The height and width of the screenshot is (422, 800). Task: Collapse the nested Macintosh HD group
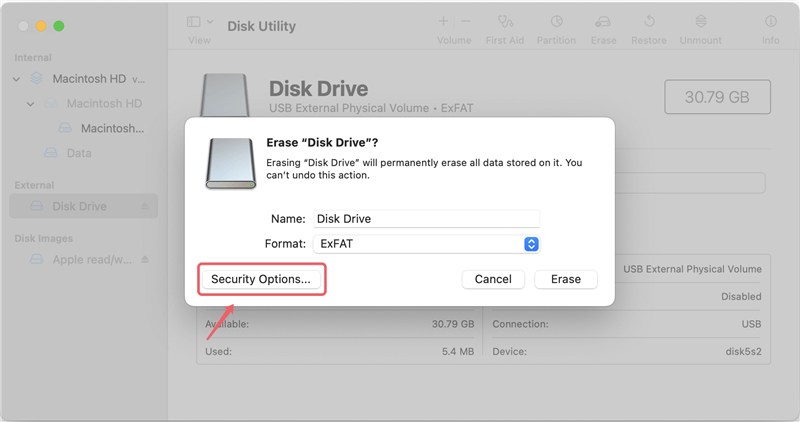coord(31,103)
